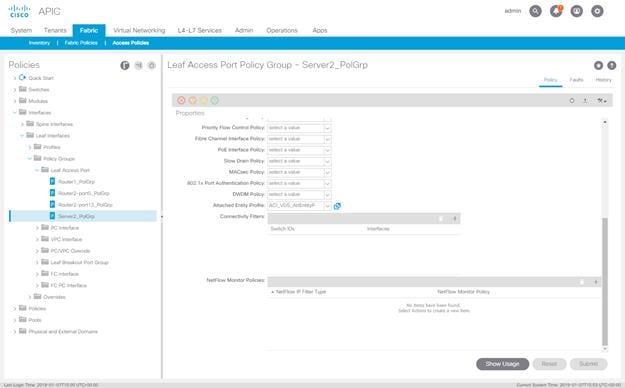Select Router2-port5_PolGrp in the tree
The image size is (625, 388).
point(83,193)
